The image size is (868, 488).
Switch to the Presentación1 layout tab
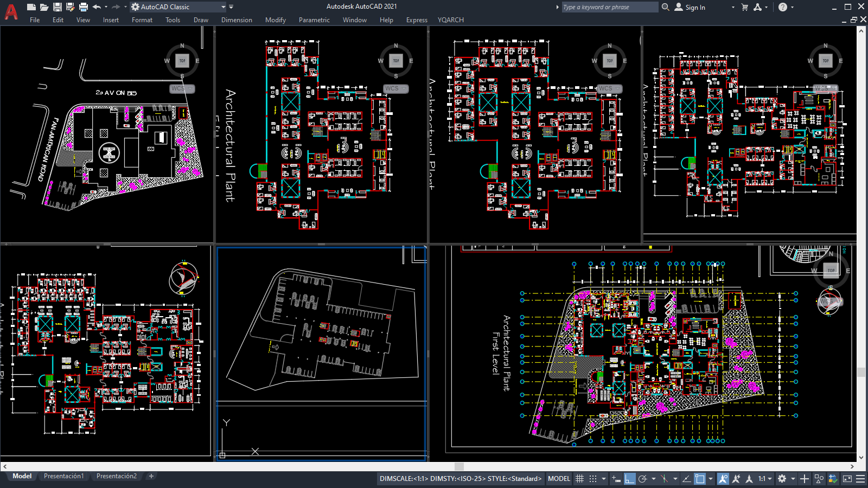64,476
